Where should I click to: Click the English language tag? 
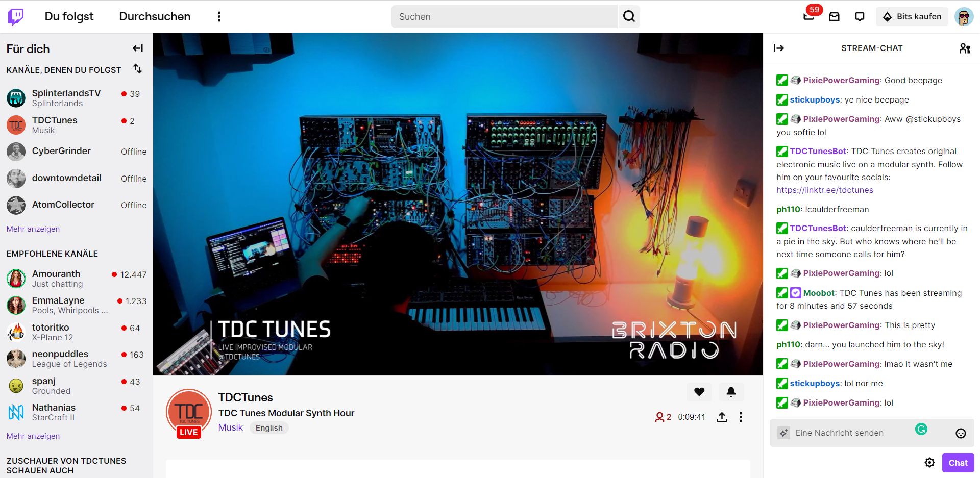269,428
